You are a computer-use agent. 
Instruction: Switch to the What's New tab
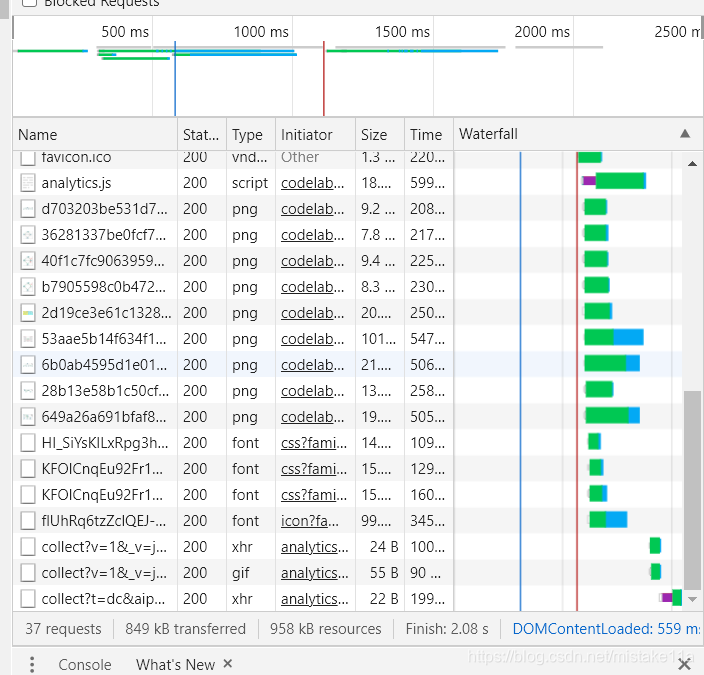[176, 665]
